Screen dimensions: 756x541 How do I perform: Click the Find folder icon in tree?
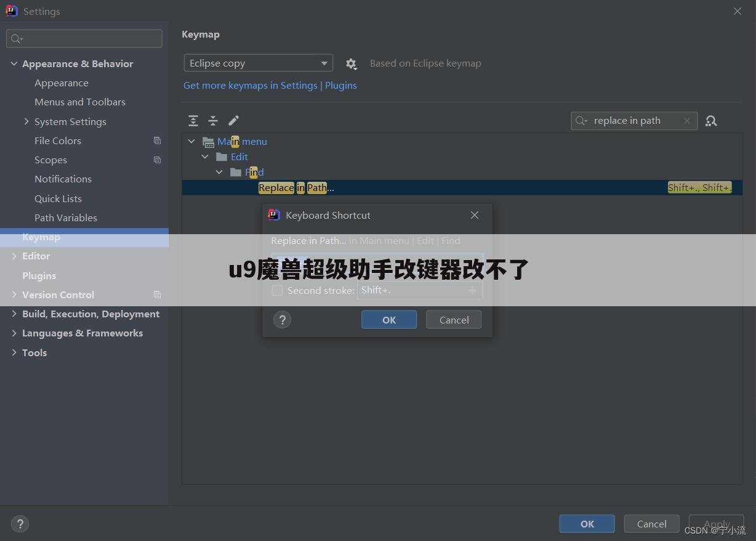(236, 173)
